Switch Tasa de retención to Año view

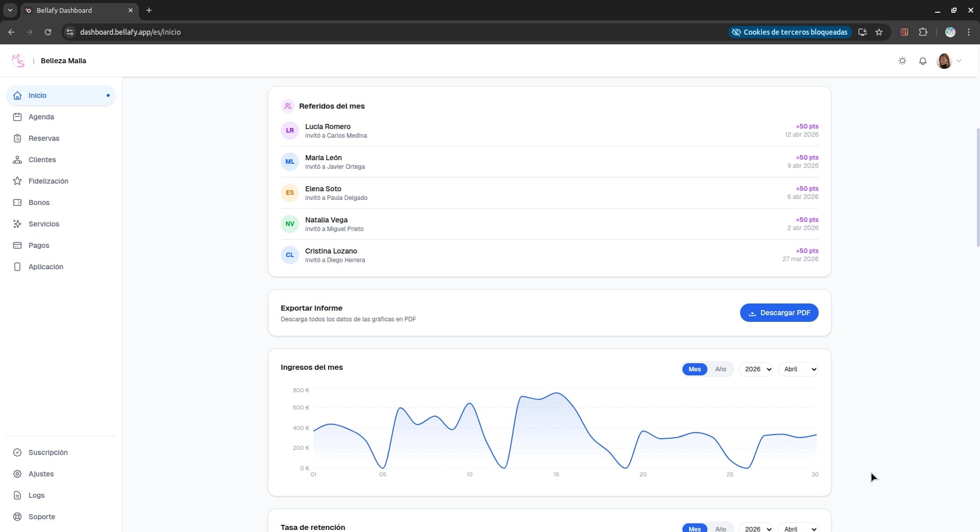(720, 528)
